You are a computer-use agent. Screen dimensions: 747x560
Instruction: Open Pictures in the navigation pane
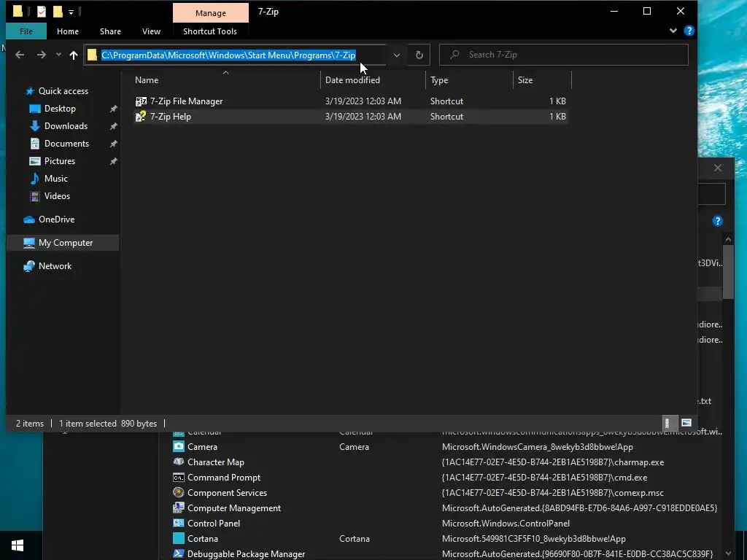tap(60, 161)
